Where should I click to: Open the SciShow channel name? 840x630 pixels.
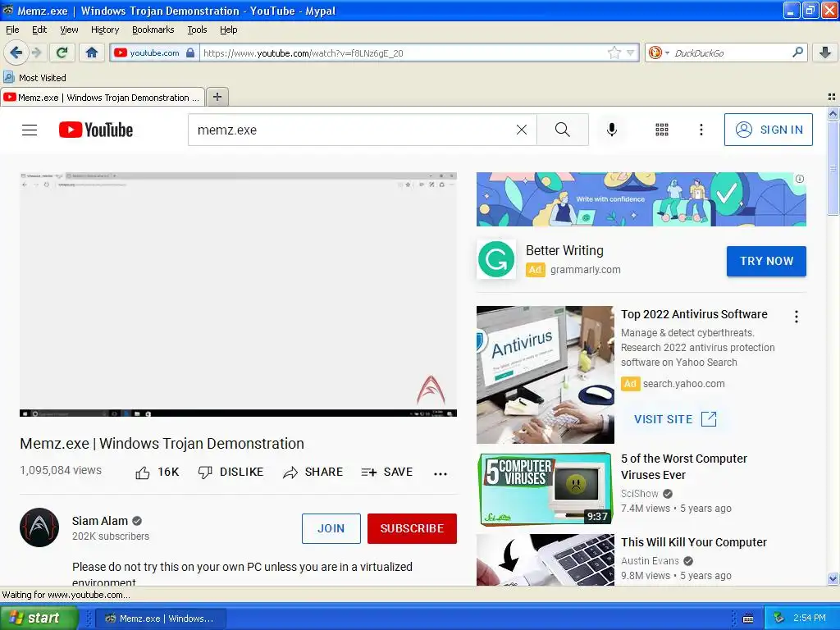click(x=640, y=493)
